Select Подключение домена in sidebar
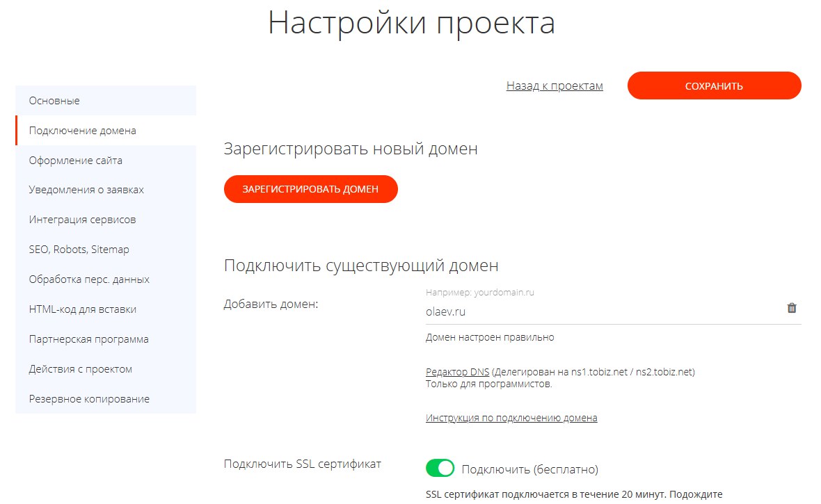 pyautogui.click(x=106, y=130)
